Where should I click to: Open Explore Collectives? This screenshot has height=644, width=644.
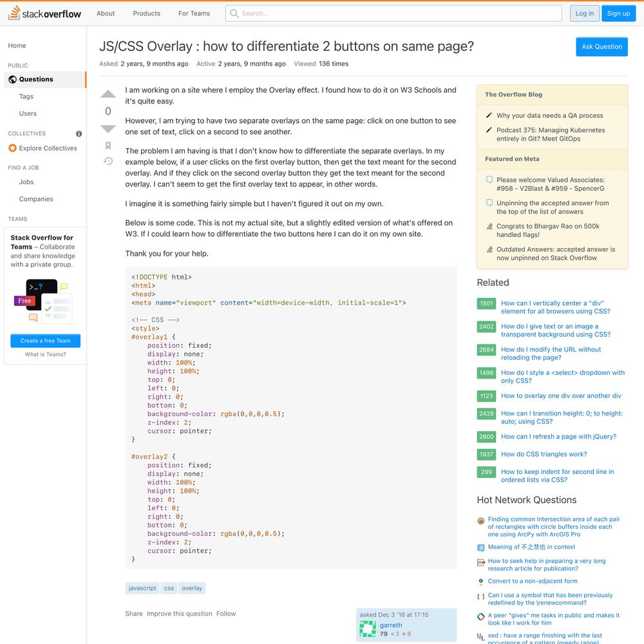[48, 148]
